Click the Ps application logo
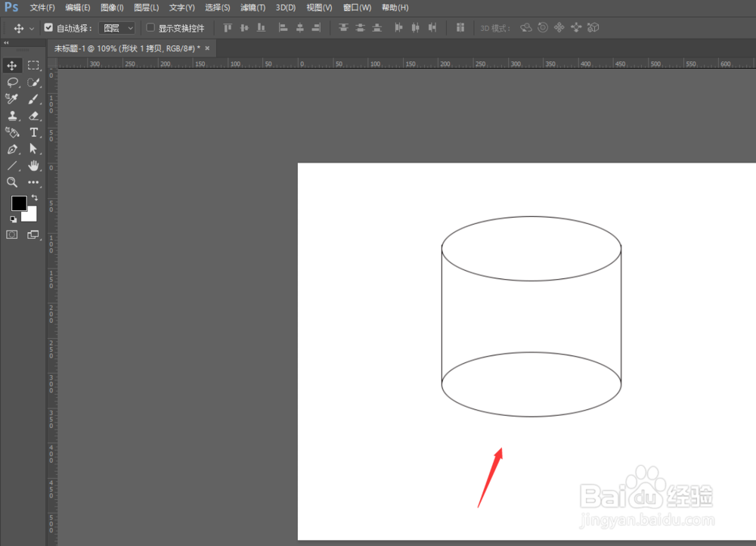This screenshot has height=546, width=756. click(11, 8)
